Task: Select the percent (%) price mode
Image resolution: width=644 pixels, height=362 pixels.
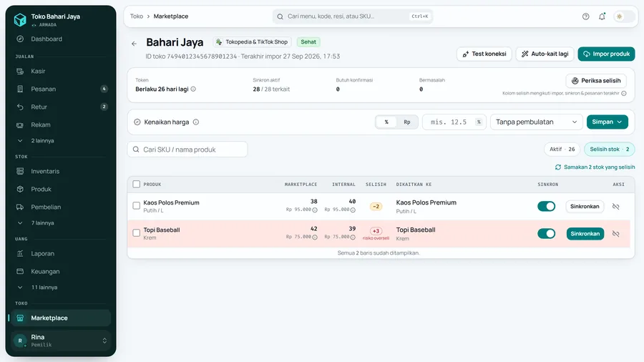Action: 386,122
